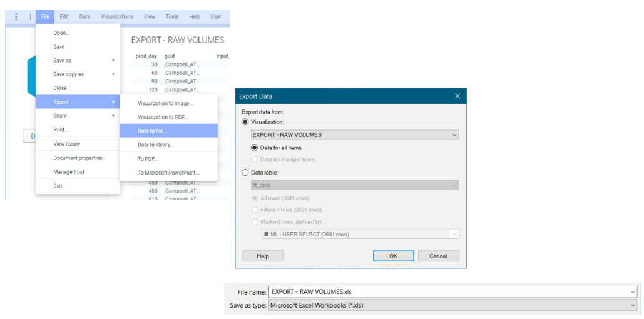Open Document properties from File menu
The image size is (644, 319).
tap(78, 158)
